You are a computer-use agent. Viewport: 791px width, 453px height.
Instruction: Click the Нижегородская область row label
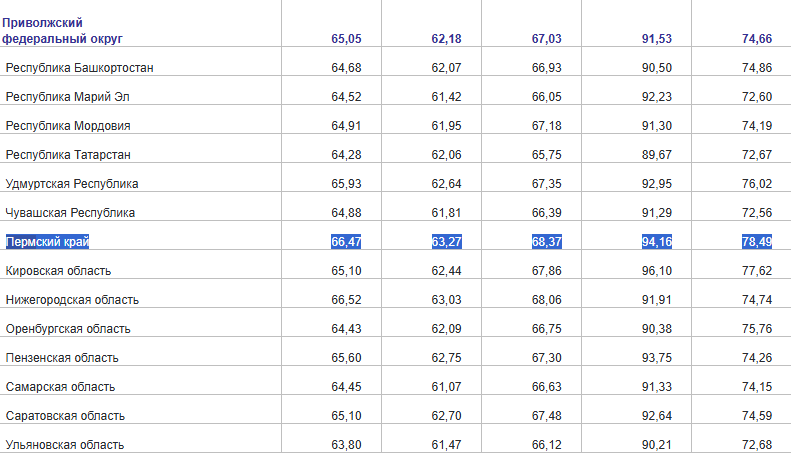point(72,299)
